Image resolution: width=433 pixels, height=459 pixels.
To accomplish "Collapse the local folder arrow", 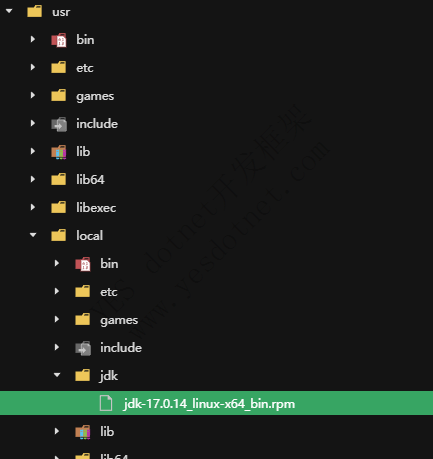I will (x=33, y=235).
